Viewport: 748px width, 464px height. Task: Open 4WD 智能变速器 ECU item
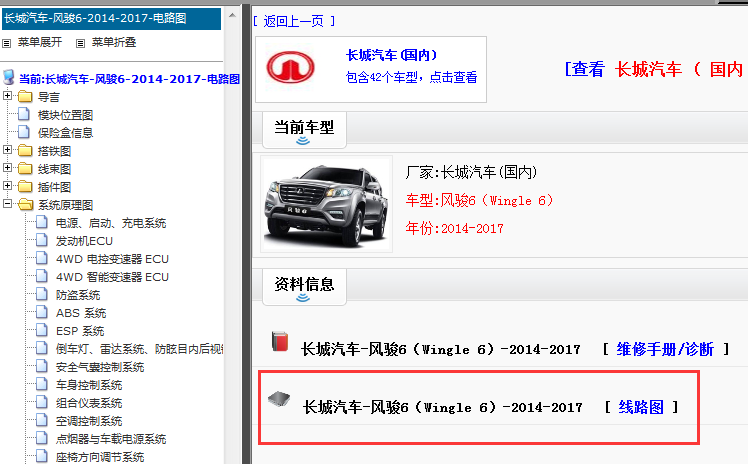coord(113,277)
